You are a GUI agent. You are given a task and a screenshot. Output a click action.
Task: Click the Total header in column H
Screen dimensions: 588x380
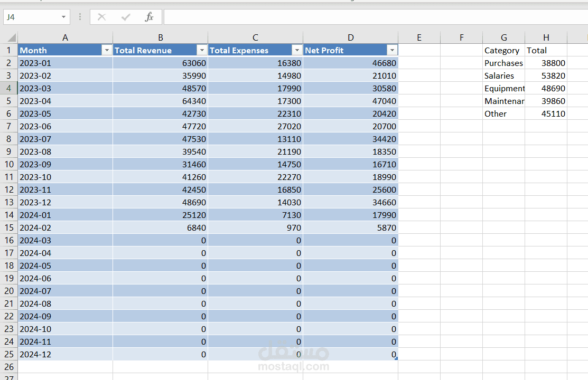pos(546,50)
